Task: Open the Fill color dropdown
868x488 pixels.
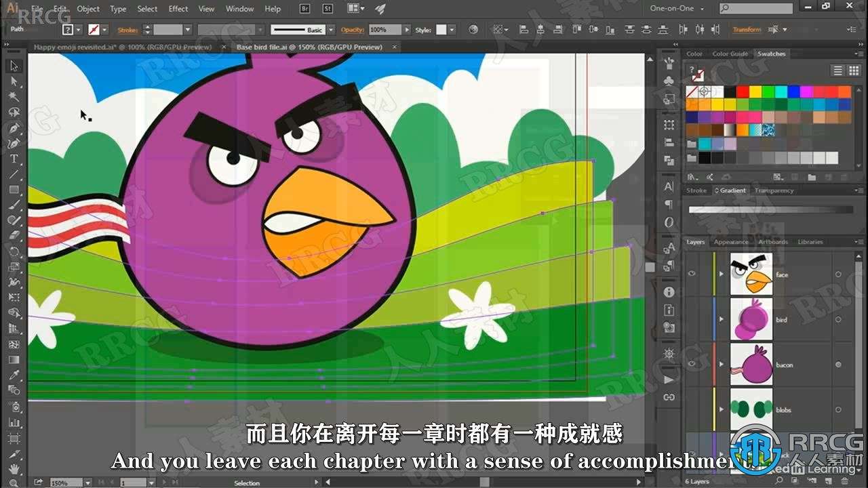Action: 79,30
